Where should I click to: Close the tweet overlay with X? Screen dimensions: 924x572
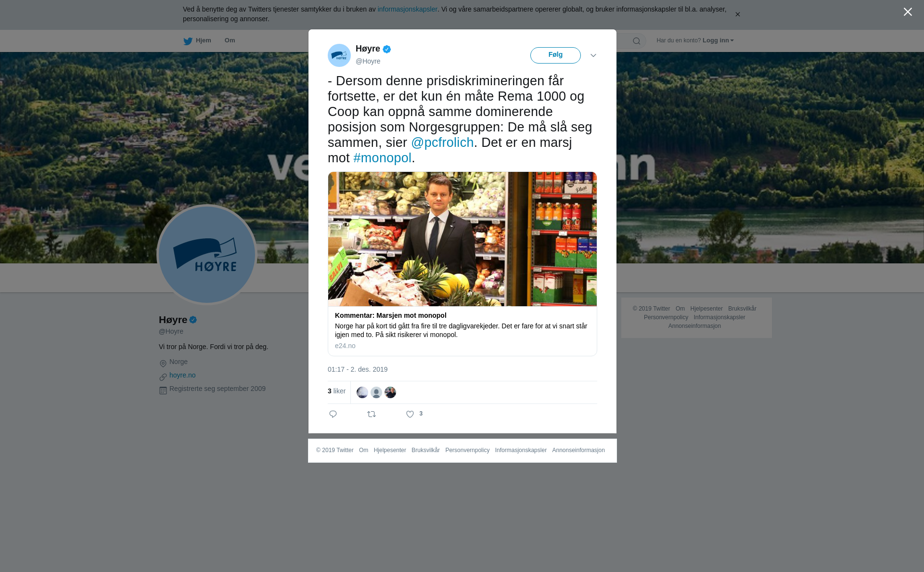(x=908, y=12)
